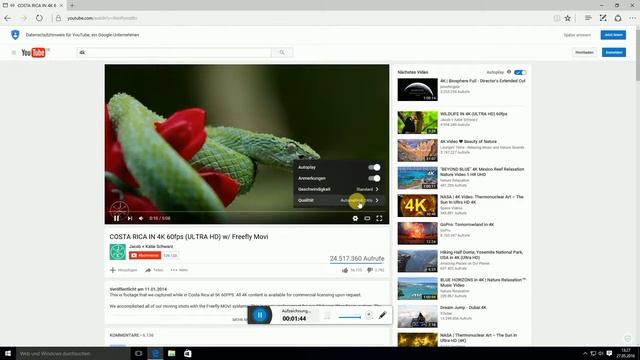Click the YouTube search box
The image size is (640, 360).
click(174, 52)
